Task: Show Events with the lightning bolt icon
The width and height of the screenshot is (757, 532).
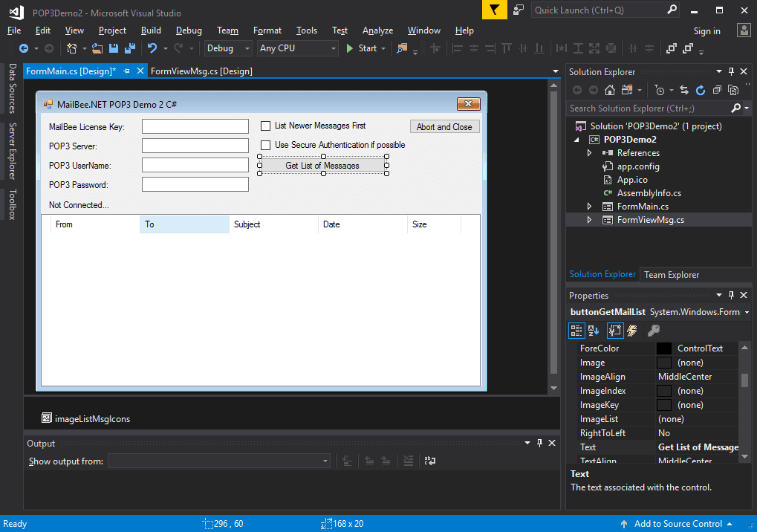Action: pyautogui.click(x=632, y=331)
